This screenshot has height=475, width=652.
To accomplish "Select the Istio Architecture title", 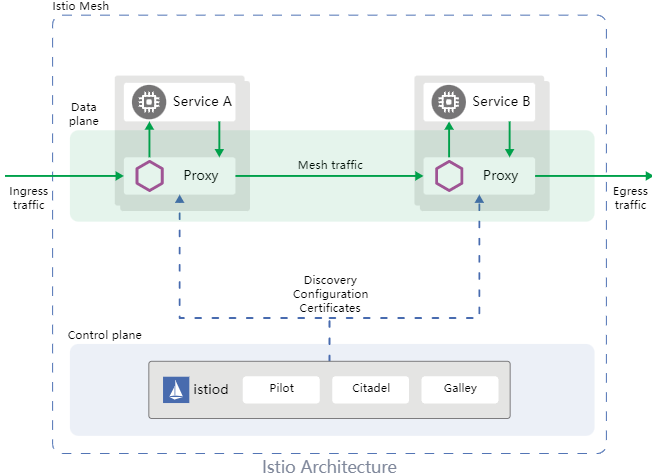I will [329, 465].
